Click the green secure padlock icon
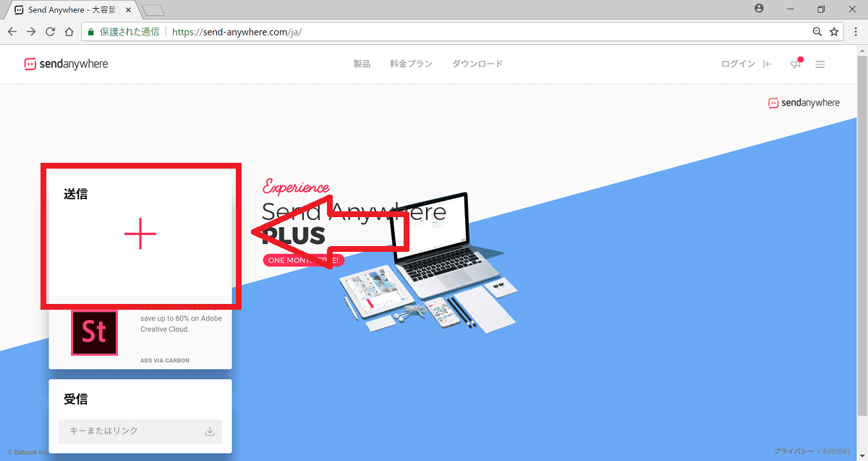Image resolution: width=868 pixels, height=461 pixels. (90, 32)
